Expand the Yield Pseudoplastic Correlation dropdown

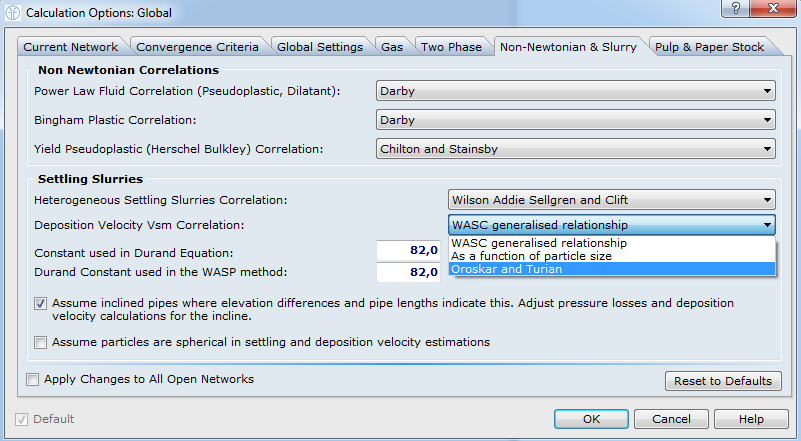(x=577, y=149)
